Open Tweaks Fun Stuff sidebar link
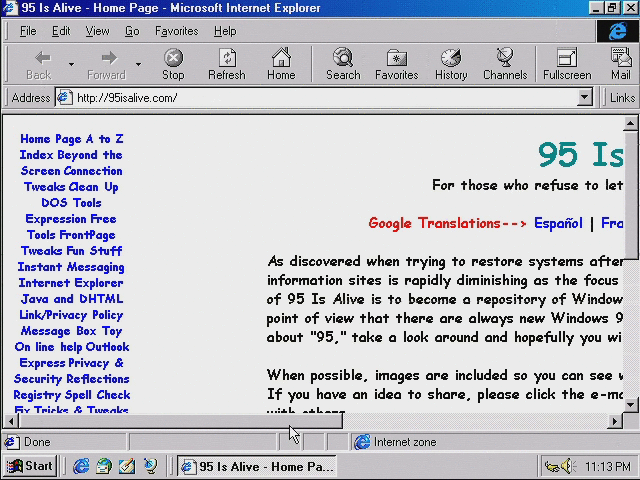 71,251
